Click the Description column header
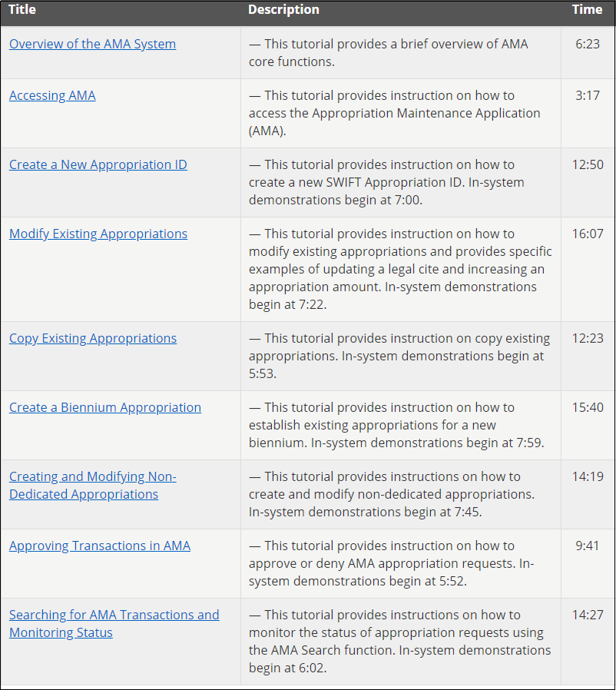This screenshot has height=690, width=616. coord(283,10)
